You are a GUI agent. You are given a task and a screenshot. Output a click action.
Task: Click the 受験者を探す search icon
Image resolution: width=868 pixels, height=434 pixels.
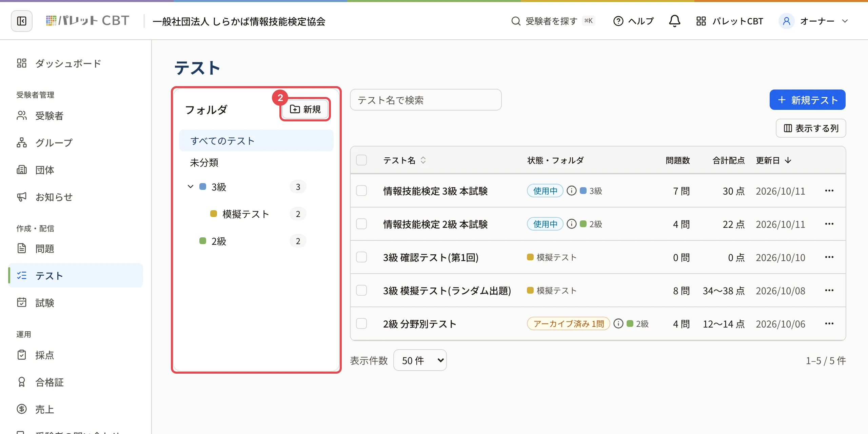point(516,21)
